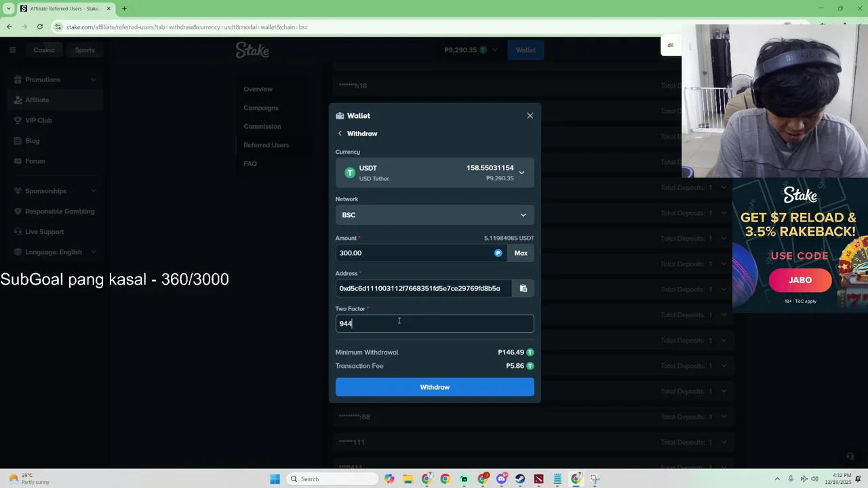Open Dota 2 from the taskbar
Viewport: 868px width, 488px height.
point(538,479)
